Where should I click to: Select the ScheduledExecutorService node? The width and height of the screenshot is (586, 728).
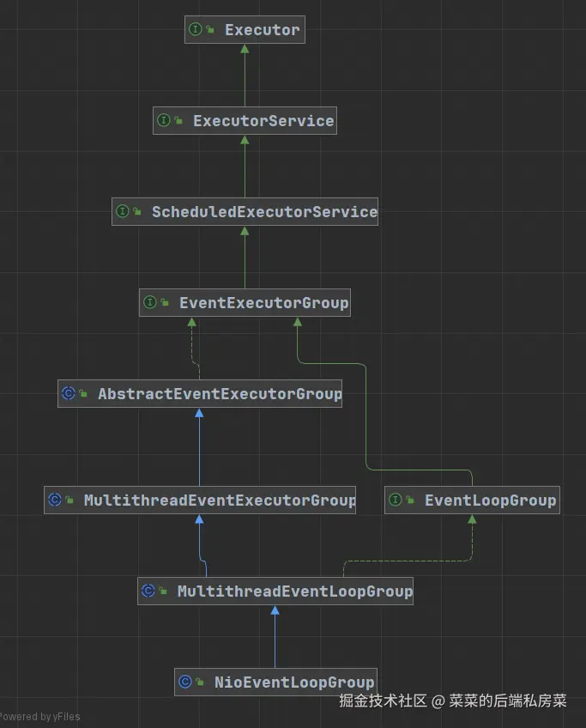pyautogui.click(x=245, y=212)
